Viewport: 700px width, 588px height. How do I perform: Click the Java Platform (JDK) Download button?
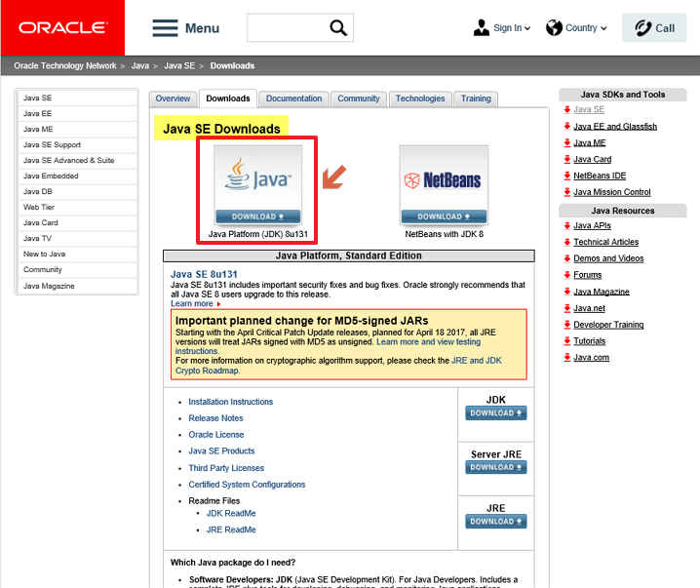point(258,216)
